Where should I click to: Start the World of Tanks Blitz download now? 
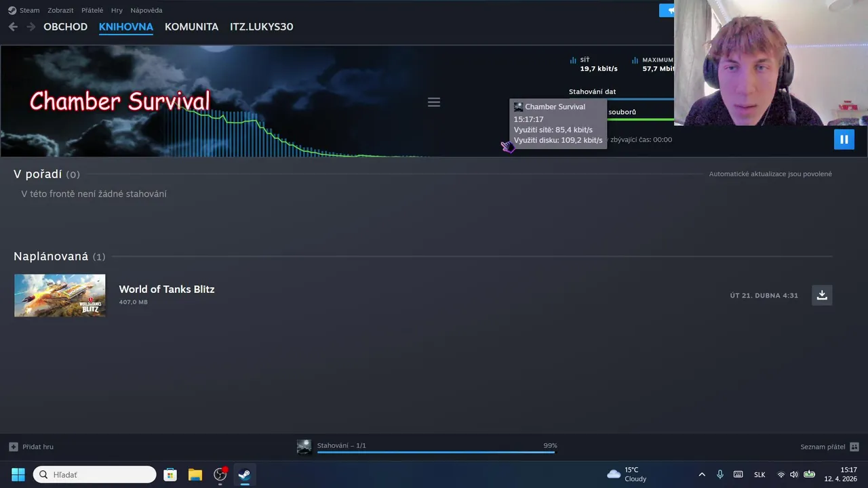(822, 295)
